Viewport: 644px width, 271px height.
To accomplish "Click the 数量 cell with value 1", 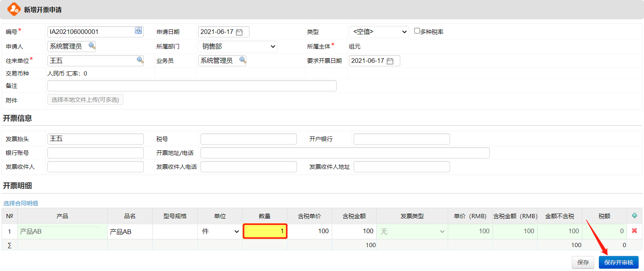I will pyautogui.click(x=265, y=231).
